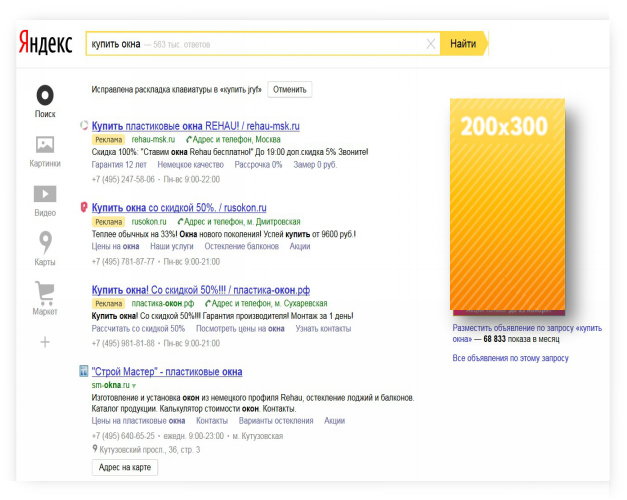Click the Наши услуги sitelink
This screenshot has height=500, width=627.
[172, 246]
